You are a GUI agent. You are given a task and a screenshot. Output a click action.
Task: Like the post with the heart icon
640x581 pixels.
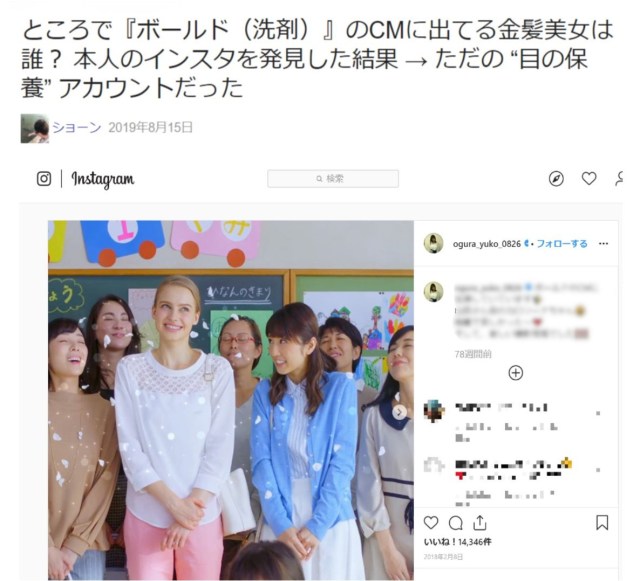(x=431, y=523)
